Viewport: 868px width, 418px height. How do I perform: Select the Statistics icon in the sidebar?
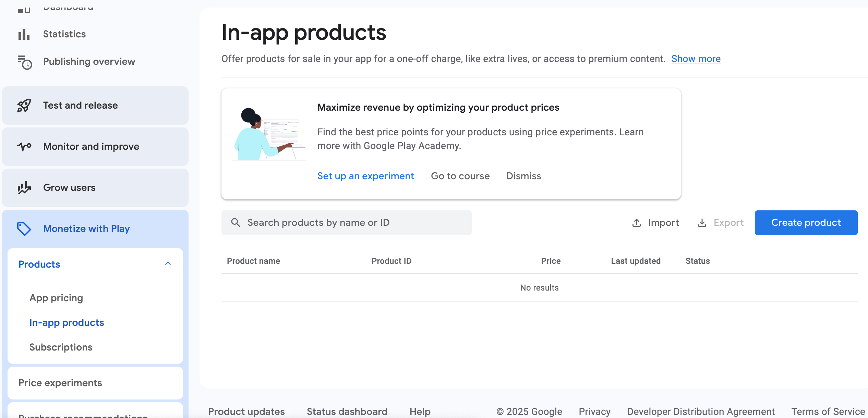pos(23,34)
